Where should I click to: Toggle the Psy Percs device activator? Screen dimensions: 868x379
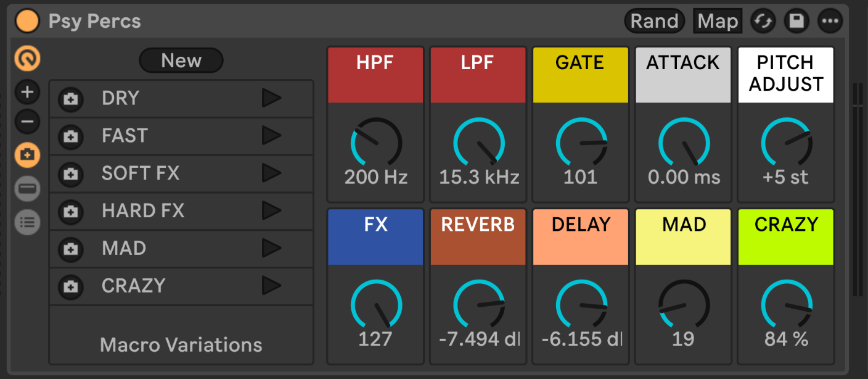click(x=27, y=21)
